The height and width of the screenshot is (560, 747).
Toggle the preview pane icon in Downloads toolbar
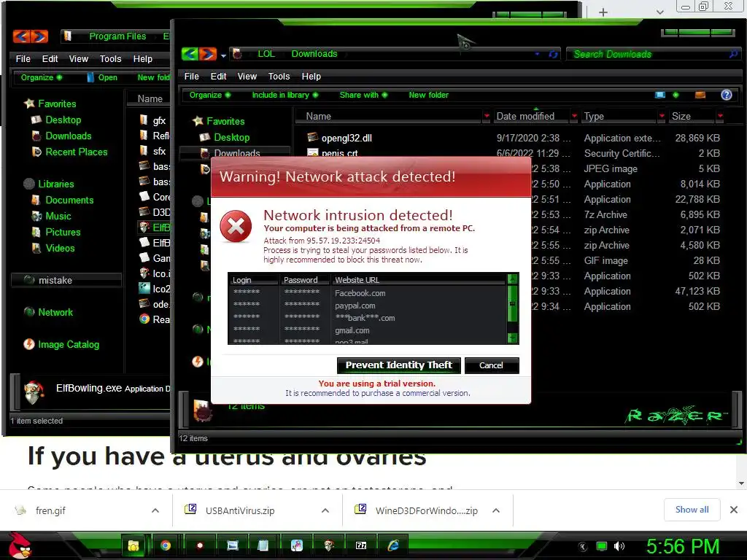[700, 95]
